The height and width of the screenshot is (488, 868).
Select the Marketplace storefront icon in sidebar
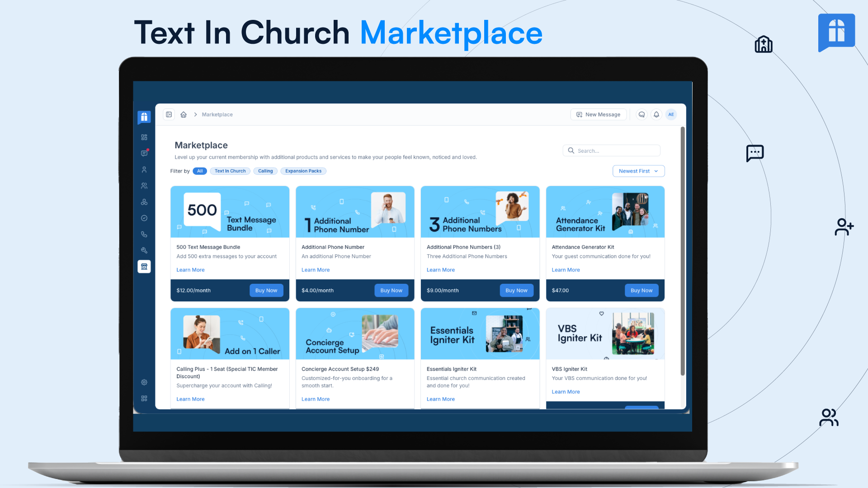(x=144, y=267)
